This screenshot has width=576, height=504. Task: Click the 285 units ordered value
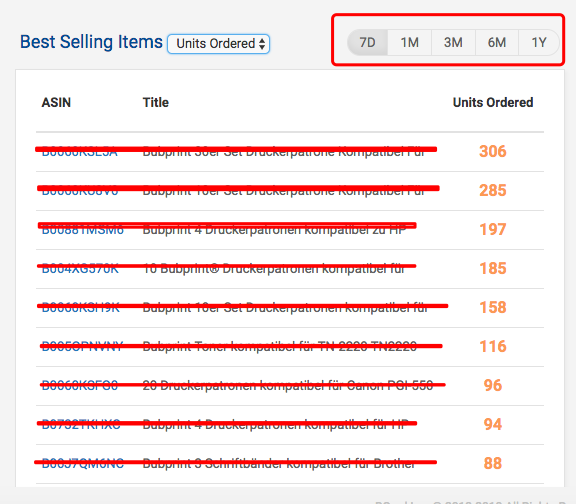(x=493, y=190)
